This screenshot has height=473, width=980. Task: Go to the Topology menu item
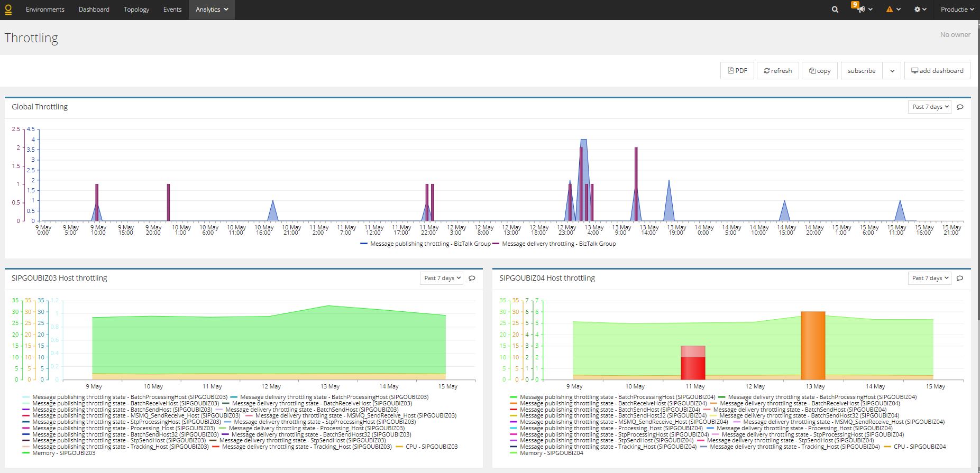click(x=136, y=10)
